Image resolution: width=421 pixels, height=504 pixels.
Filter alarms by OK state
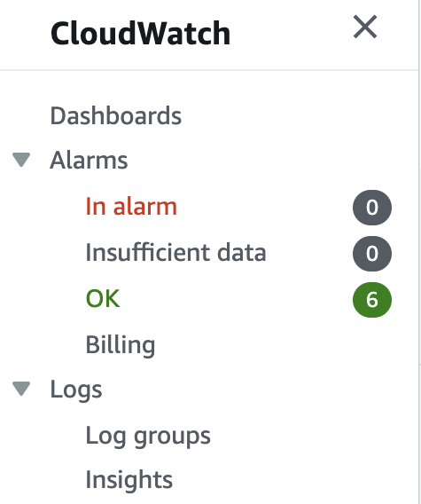103,299
